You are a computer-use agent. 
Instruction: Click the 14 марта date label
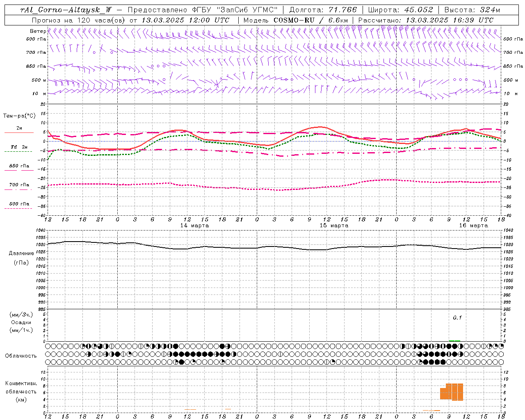[x=195, y=226]
